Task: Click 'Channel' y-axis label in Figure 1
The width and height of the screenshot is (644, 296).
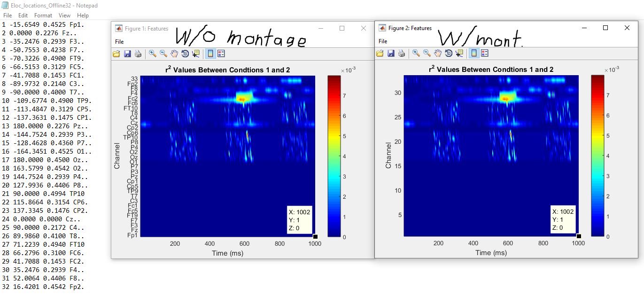Action: click(117, 156)
